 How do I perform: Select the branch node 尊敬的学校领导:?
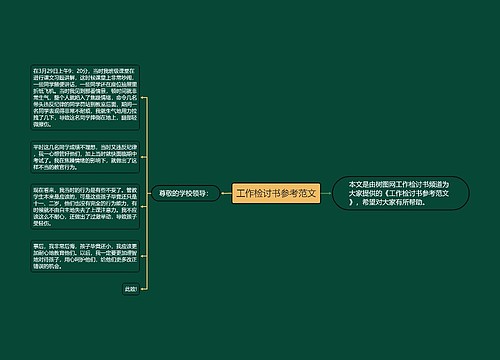pyautogui.click(x=186, y=193)
